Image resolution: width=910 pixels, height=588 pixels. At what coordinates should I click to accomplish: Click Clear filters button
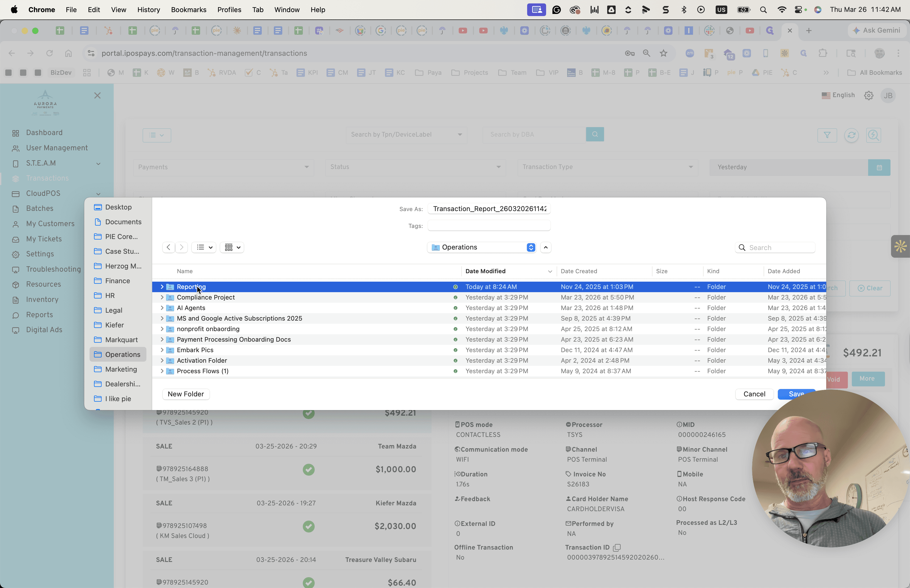pos(870,288)
